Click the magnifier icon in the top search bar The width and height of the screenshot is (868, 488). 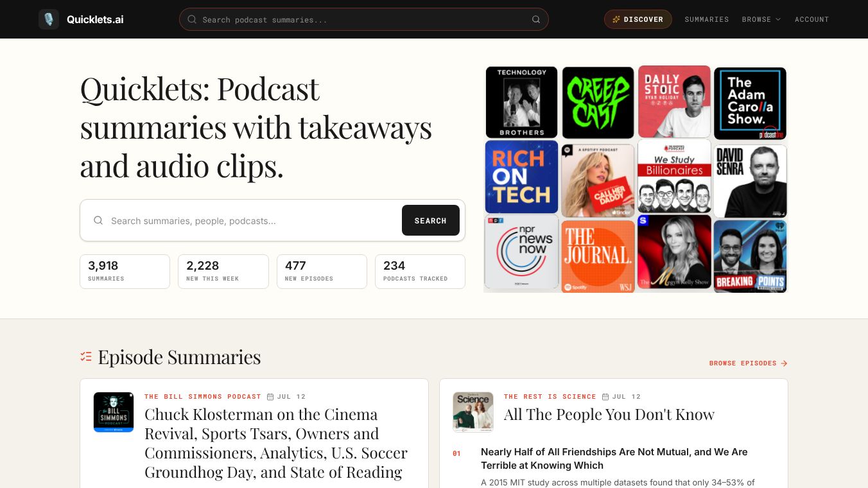point(191,19)
